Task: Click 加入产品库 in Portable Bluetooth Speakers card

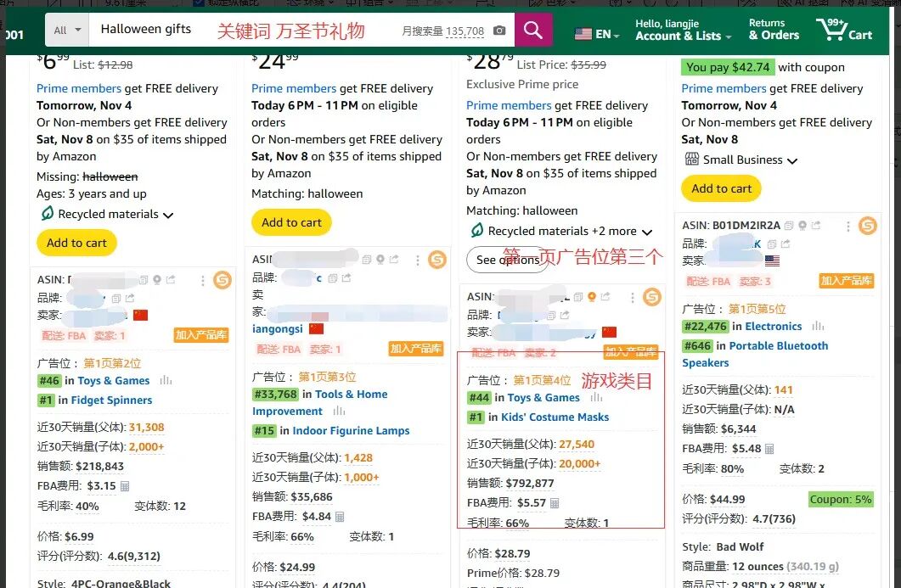Action: (847, 281)
